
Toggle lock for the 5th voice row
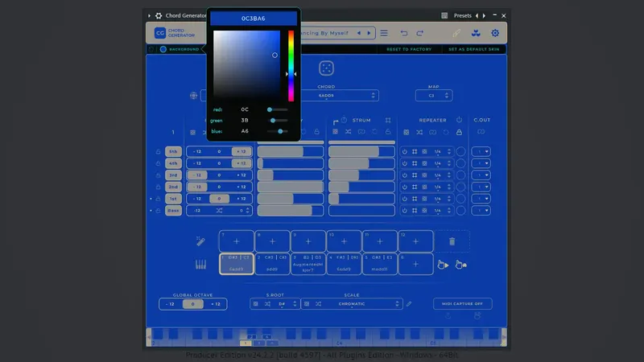(x=158, y=151)
